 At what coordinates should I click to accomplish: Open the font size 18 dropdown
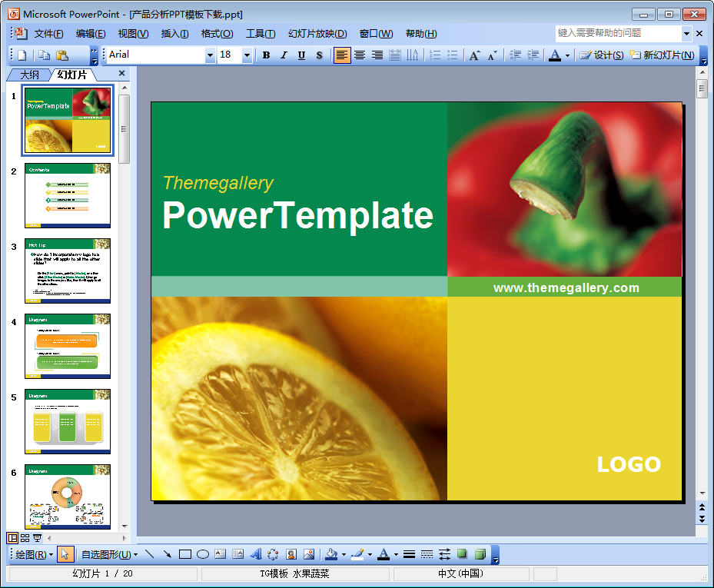[x=247, y=55]
